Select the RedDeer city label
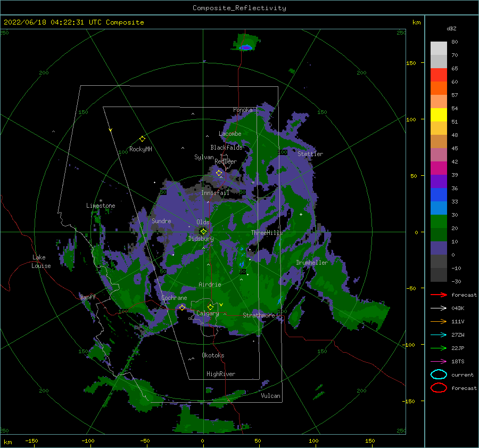Screen dimensions: 479x448 coord(226,161)
